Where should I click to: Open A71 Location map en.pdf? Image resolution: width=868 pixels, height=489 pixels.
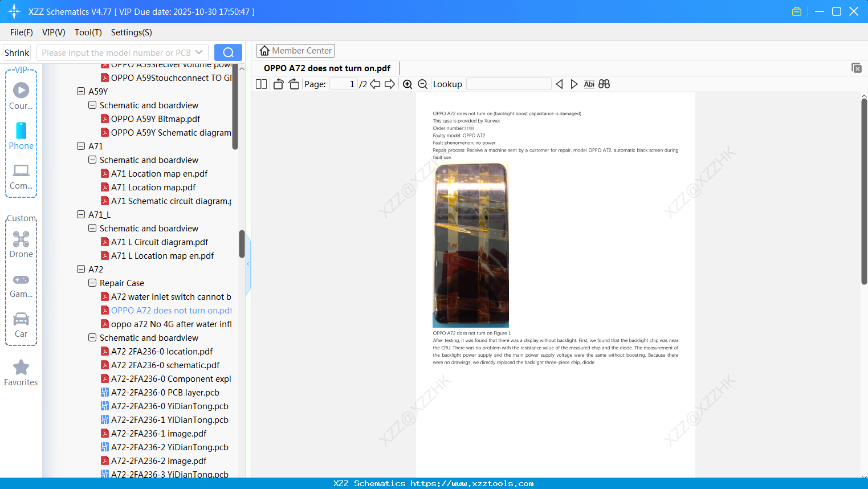[x=159, y=173]
